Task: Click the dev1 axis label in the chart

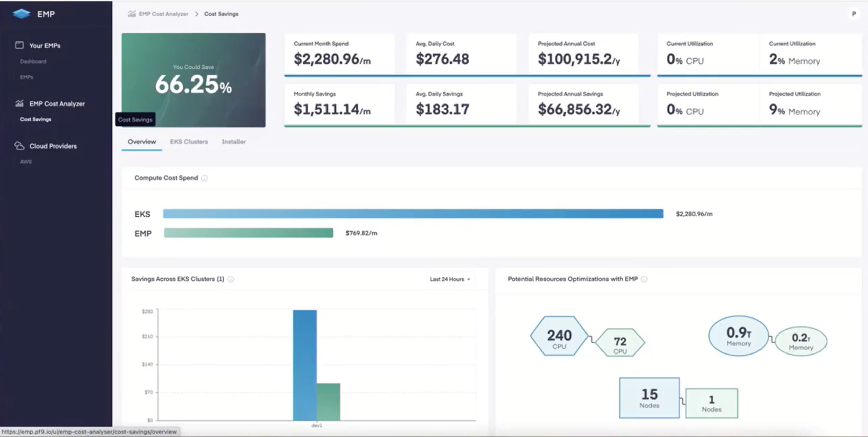Action: 316,426
